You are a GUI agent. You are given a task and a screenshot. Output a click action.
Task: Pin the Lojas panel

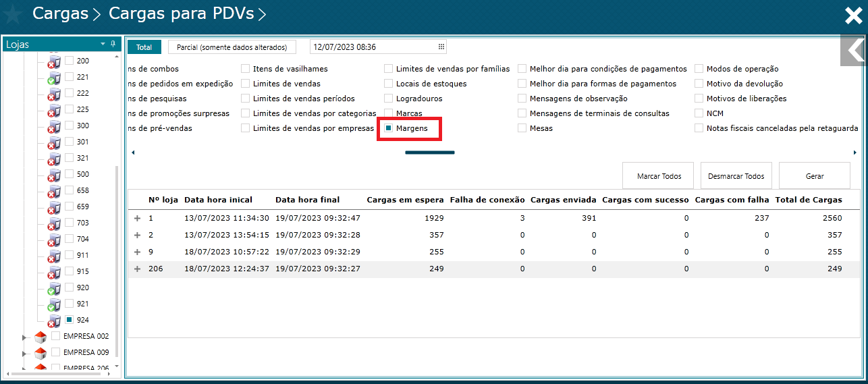(x=113, y=44)
